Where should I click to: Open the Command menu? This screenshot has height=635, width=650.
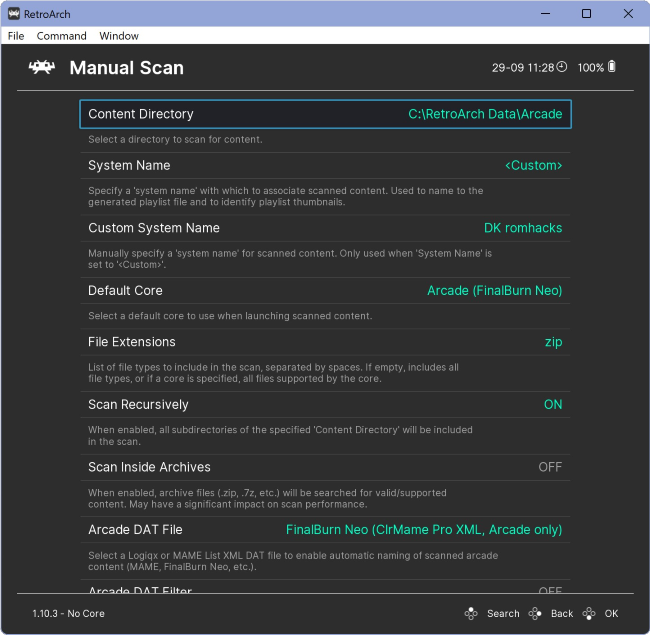click(x=61, y=36)
